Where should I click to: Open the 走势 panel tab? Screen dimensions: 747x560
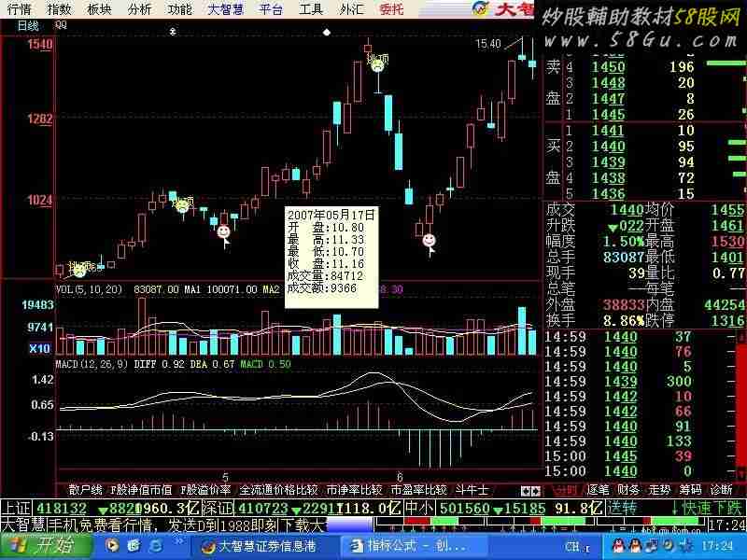pos(659,489)
